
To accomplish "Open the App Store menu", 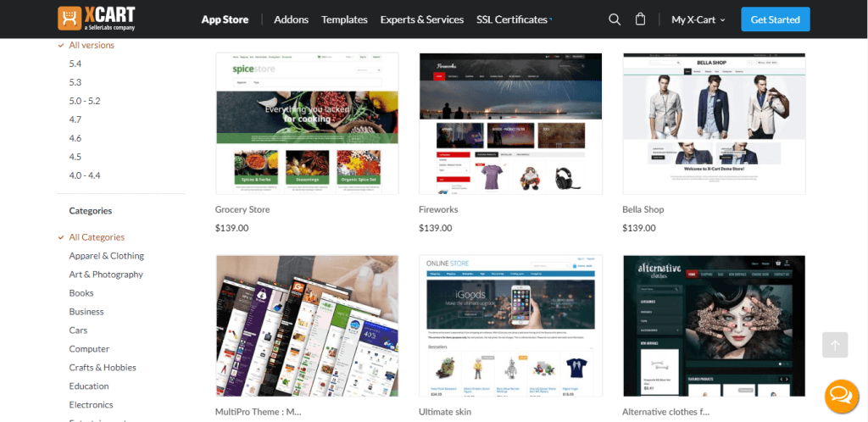I will pyautogui.click(x=225, y=19).
